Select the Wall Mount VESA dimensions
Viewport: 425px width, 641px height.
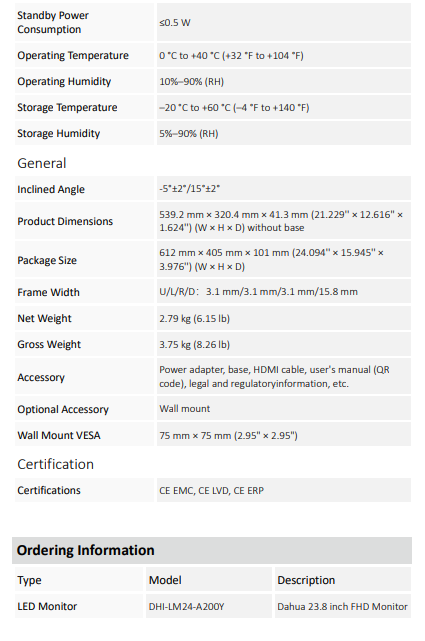228,435
